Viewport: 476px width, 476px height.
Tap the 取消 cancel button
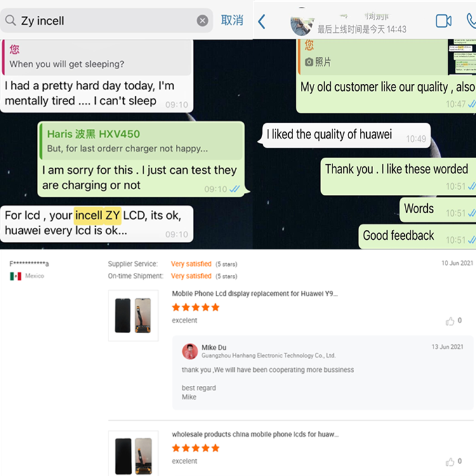(232, 20)
